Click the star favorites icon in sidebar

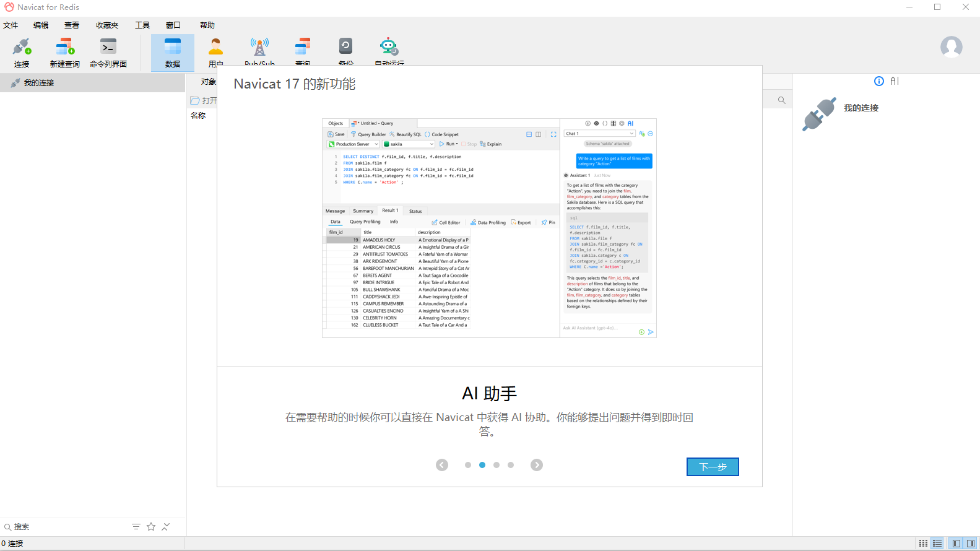click(x=151, y=527)
